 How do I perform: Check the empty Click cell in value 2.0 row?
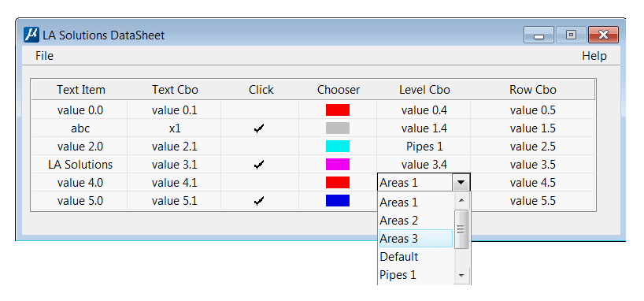click(x=260, y=147)
